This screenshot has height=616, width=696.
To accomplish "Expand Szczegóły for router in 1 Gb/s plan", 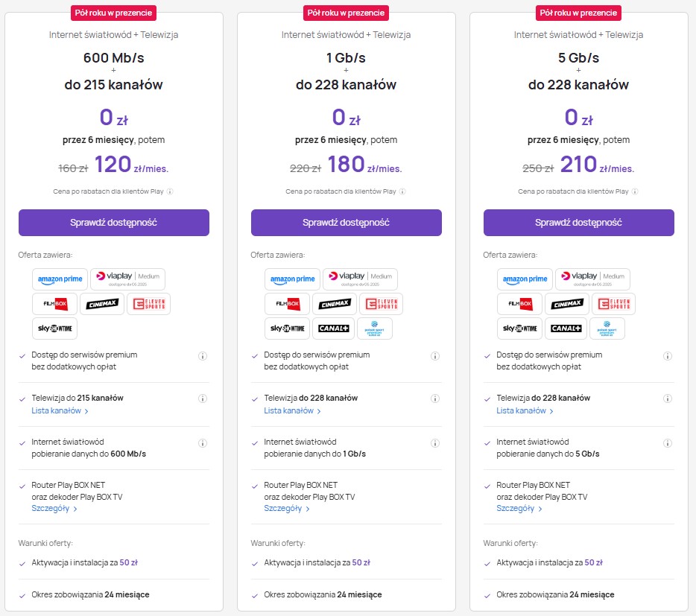I will click(x=287, y=509).
